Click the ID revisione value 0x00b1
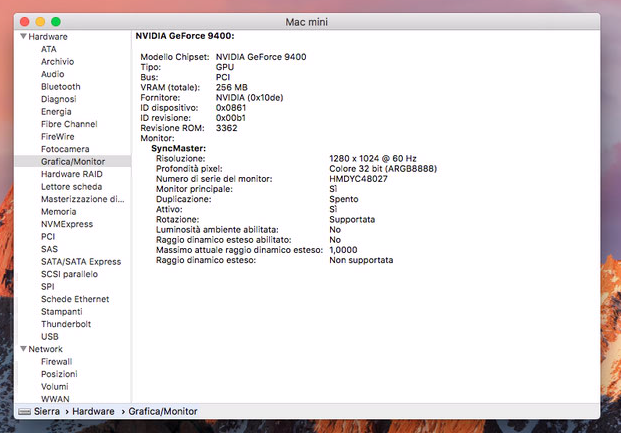This screenshot has width=621, height=433. [231, 118]
